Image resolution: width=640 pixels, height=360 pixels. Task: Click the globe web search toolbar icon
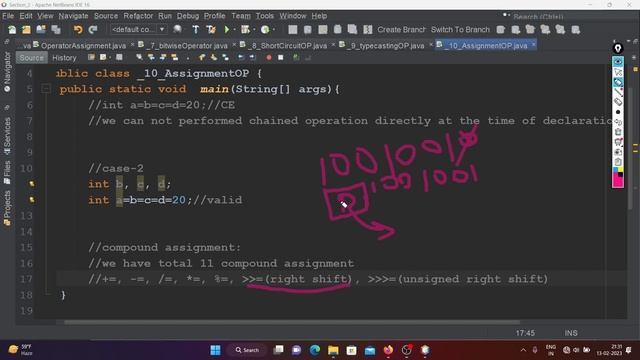(178, 29)
